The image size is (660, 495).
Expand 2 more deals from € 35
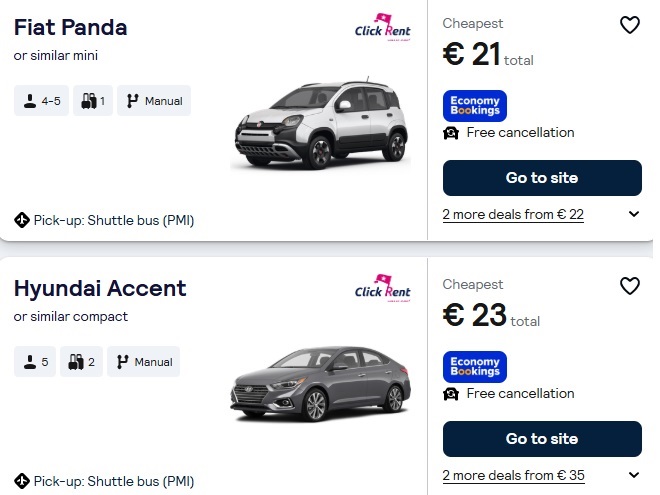pos(634,475)
